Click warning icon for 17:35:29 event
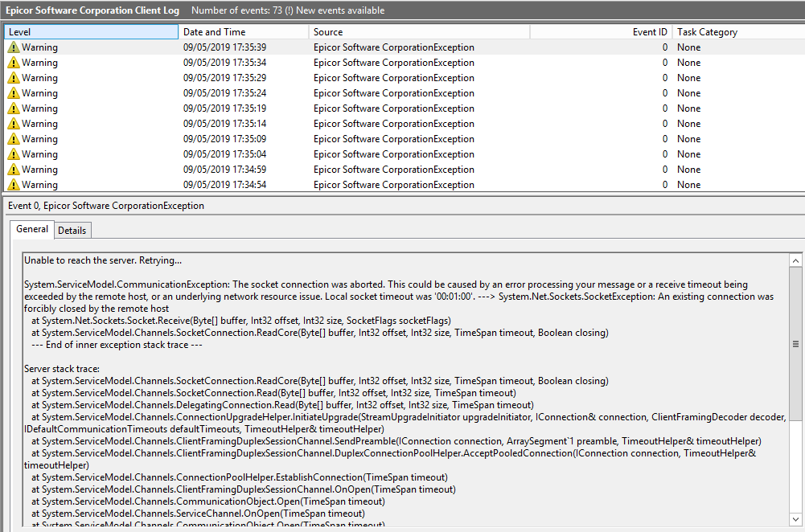 click(x=14, y=78)
